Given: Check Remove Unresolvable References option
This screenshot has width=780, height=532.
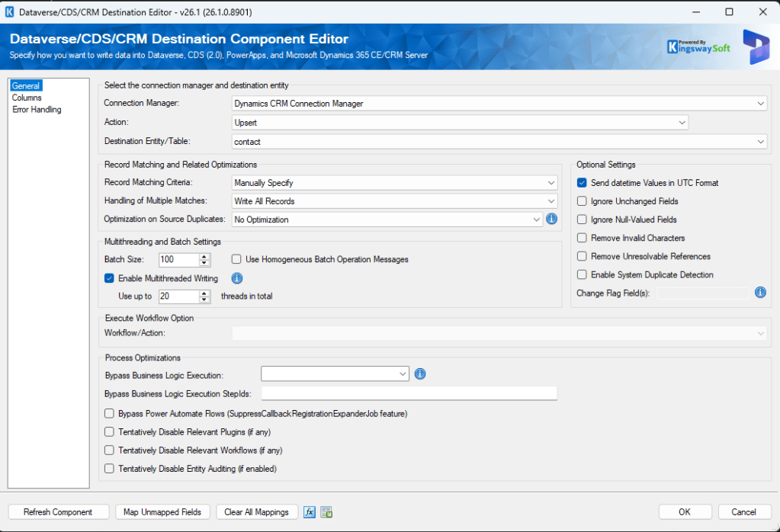Looking at the screenshot, I should coord(582,257).
